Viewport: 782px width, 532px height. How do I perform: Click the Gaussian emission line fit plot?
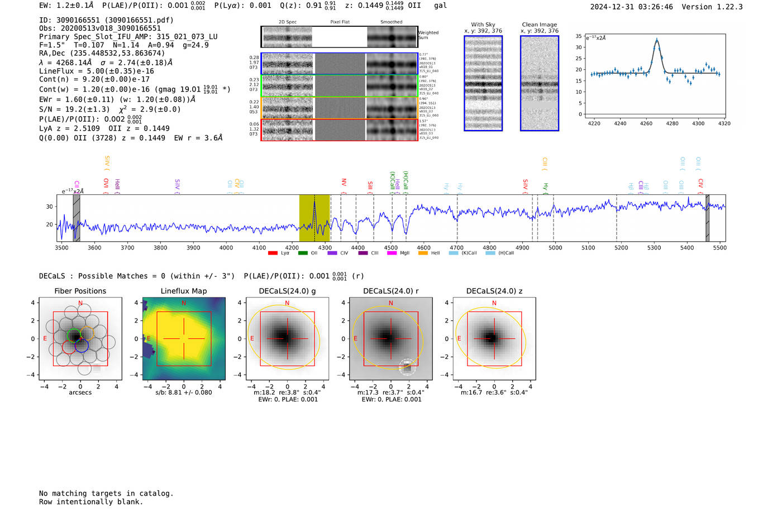tap(655, 76)
